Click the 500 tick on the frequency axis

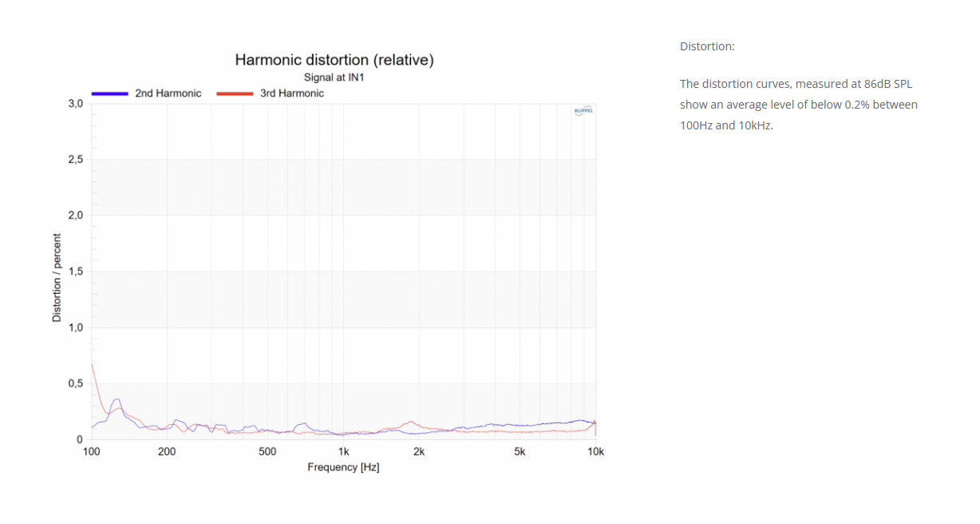click(x=267, y=451)
